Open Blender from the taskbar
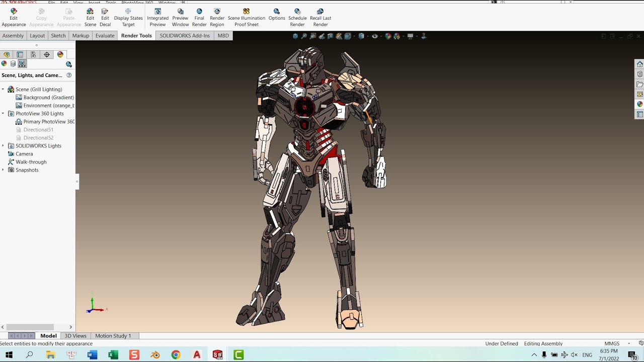This screenshot has width=644, height=362. pyautogui.click(x=155, y=355)
